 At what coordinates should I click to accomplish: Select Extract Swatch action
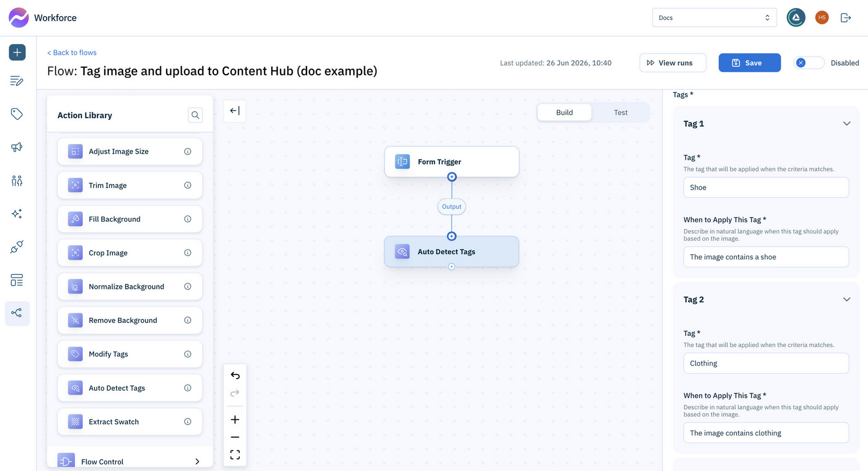coord(130,422)
